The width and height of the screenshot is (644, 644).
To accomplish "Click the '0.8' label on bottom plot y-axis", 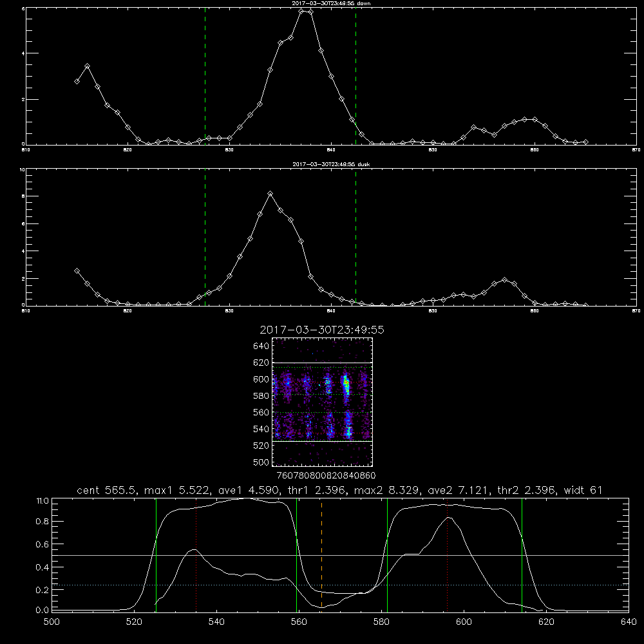I will click(43, 522).
